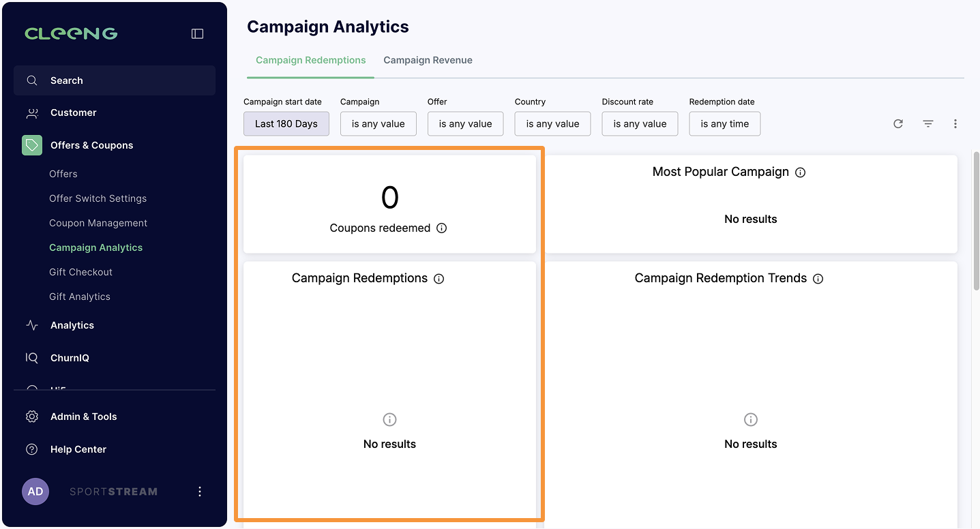Click the page vertical scrollbar
The height and width of the screenshot is (529, 980).
tap(976, 222)
